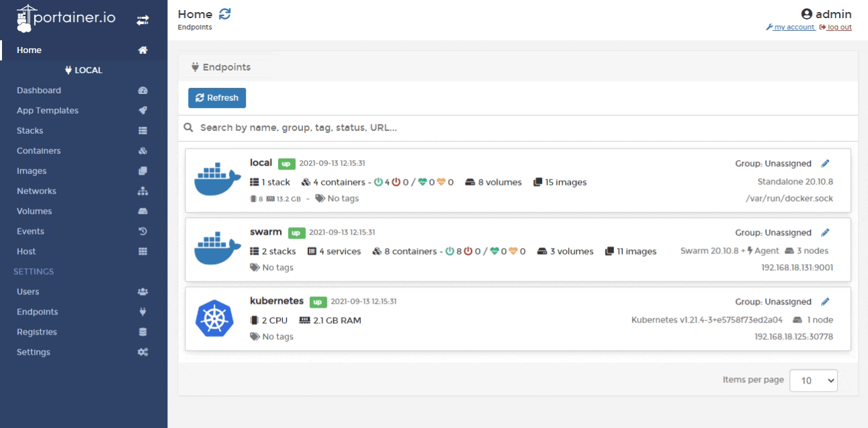Image resolution: width=868 pixels, height=428 pixels.
Task: Open the kubernetes endpoint name
Action: pos(276,301)
